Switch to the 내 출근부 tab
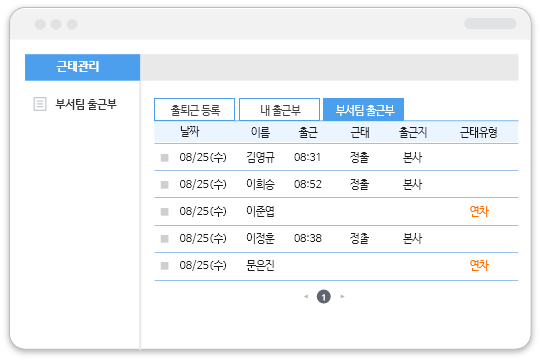The width and height of the screenshot is (541, 361). pyautogui.click(x=279, y=110)
